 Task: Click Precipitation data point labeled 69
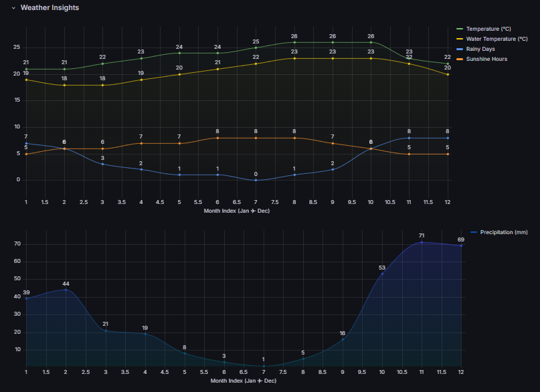coord(460,246)
